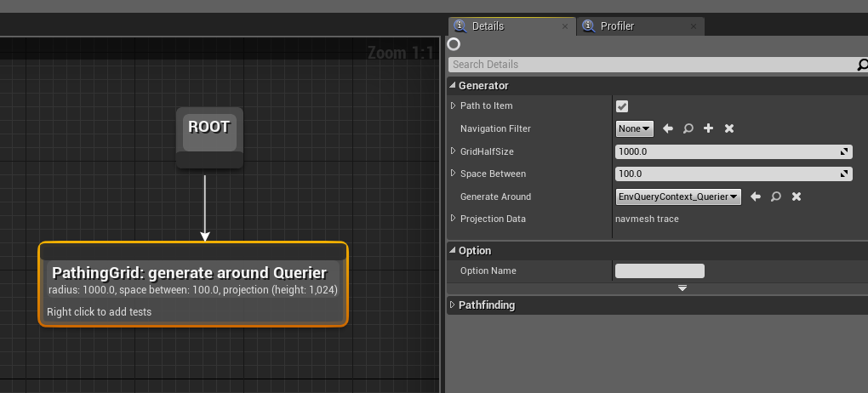Click the GridHalfSize field corner arrow icon
Screen dimensions: 868x393
[x=844, y=151]
